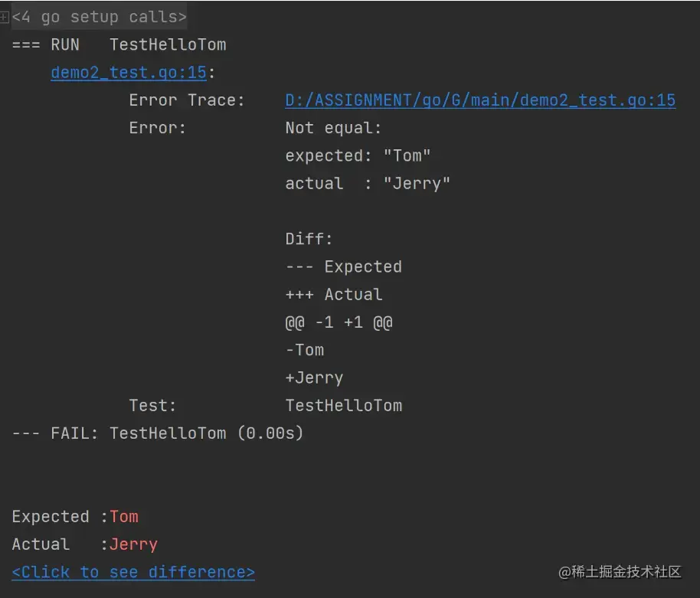Screen dimensions: 700x598
Task: Open the demo2_test.go:15 link under RUN
Action: click(129, 73)
